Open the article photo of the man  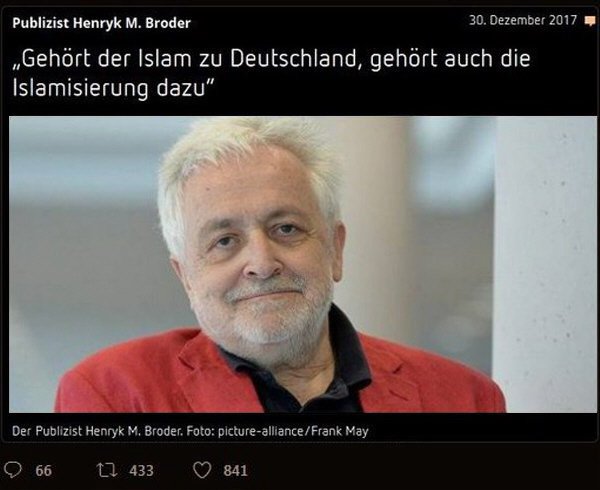(x=303, y=264)
